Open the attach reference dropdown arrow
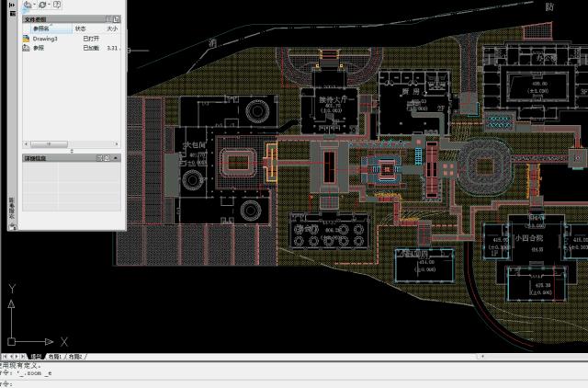This screenshot has height=388, width=588. pos(35,5)
